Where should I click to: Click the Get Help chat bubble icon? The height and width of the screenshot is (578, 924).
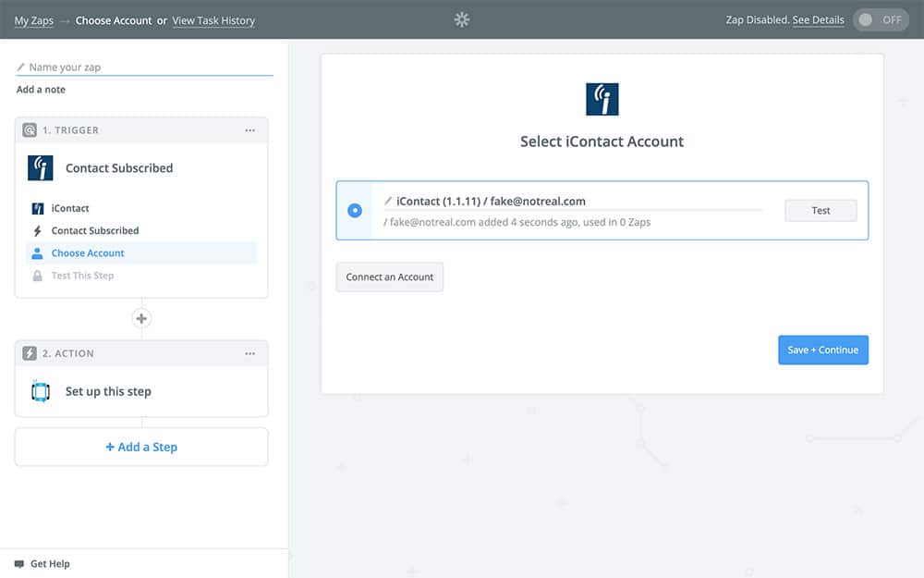[19, 563]
